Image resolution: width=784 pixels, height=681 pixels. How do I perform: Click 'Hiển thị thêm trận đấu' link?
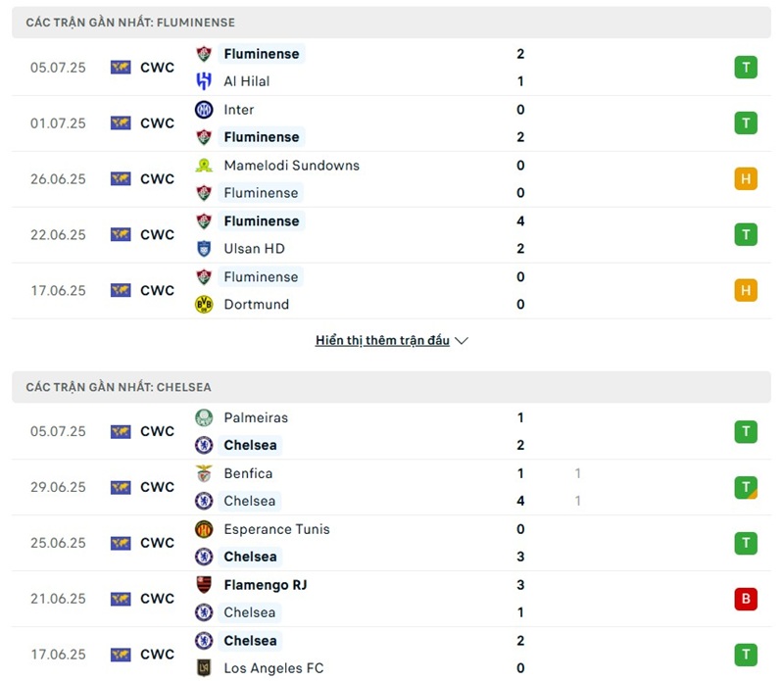(382, 341)
